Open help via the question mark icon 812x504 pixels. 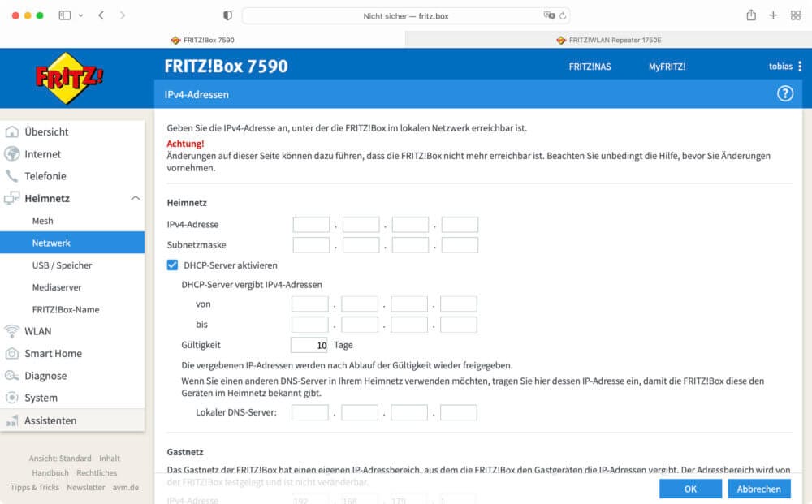point(784,93)
